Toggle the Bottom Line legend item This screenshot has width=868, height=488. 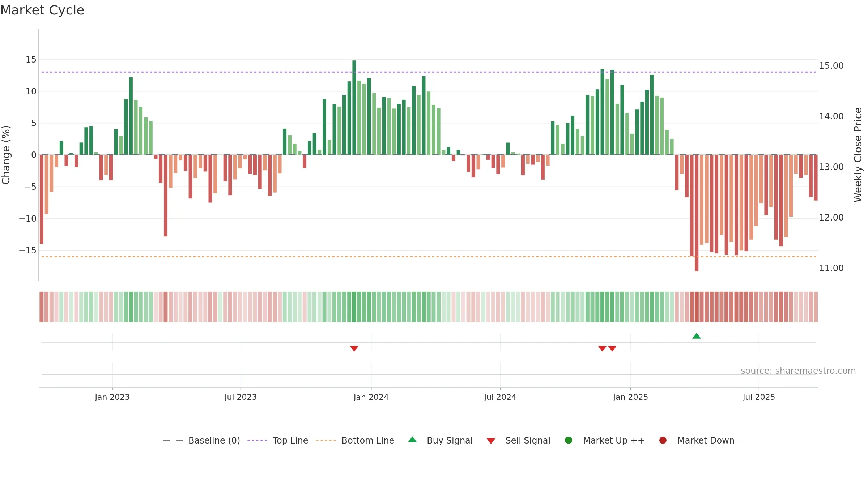point(355,440)
